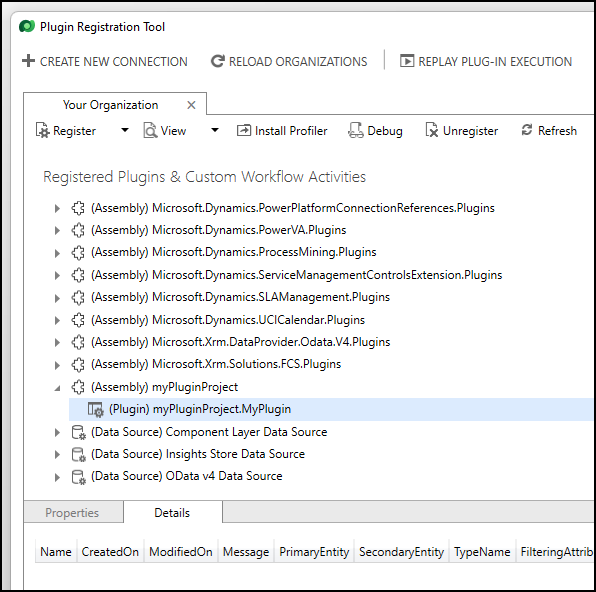This screenshot has height=592, width=596.
Task: Click the PrimaryEntity column header
Action: click(x=314, y=552)
